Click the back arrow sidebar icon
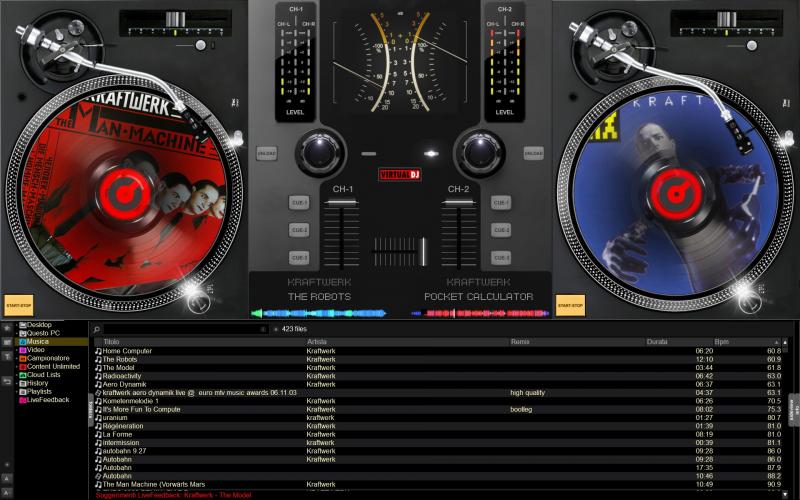The width and height of the screenshot is (800, 500). tap(7, 381)
